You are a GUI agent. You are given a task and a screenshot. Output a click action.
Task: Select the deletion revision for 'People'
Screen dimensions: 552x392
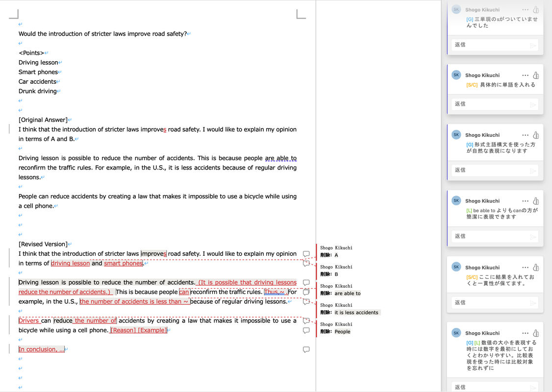point(342,332)
